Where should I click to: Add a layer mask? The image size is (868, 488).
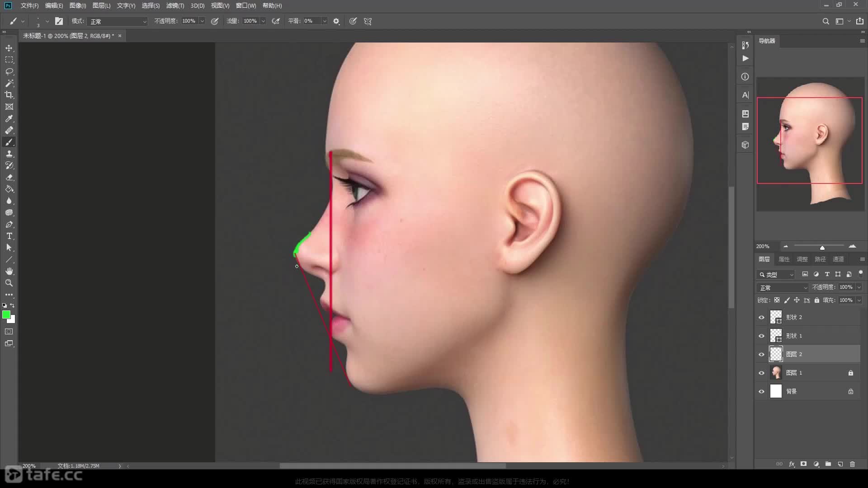point(803,464)
